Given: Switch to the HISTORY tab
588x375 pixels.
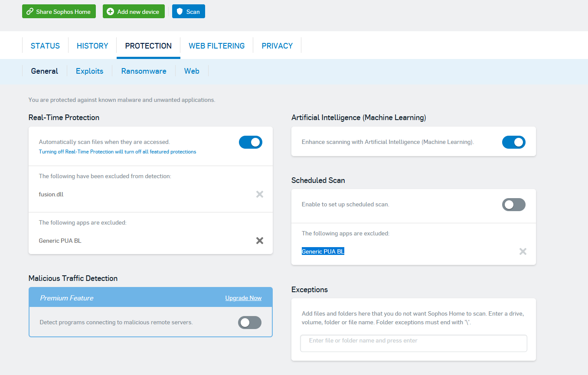Looking at the screenshot, I should click(92, 46).
